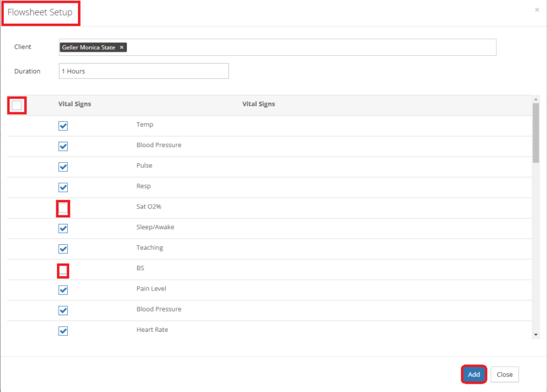The height and width of the screenshot is (392, 547).
Task: Click the Close button beside Add
Action: click(505, 375)
